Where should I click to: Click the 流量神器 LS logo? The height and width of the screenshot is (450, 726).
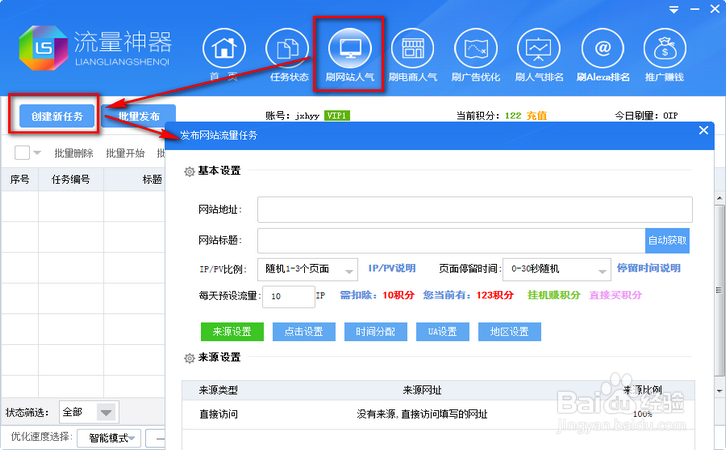pos(43,48)
